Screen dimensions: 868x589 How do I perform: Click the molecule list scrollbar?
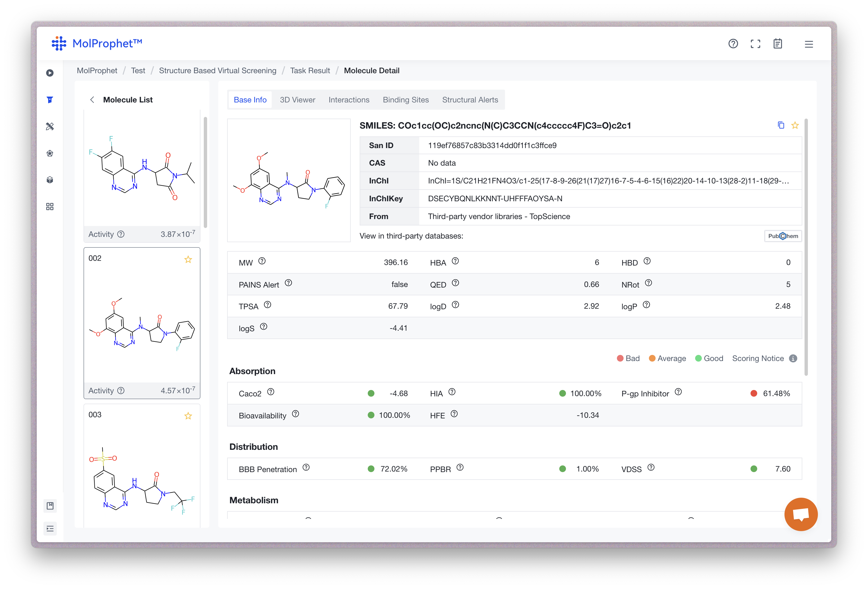[205, 172]
